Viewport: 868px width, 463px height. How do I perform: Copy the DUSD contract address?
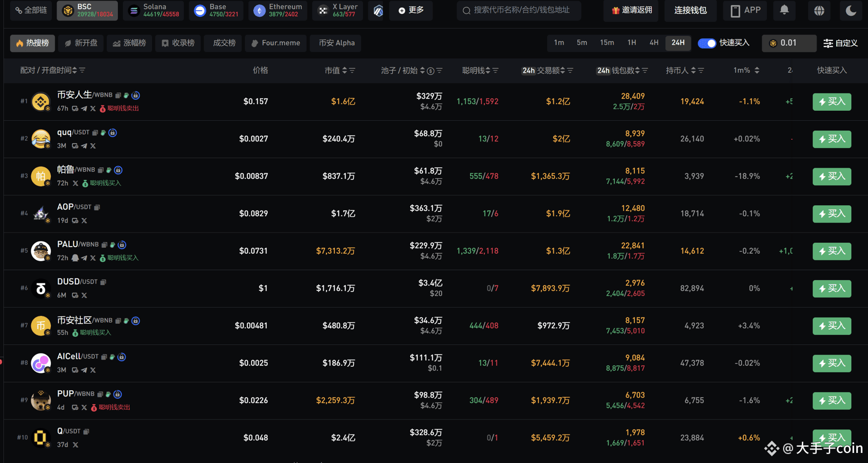pos(103,282)
